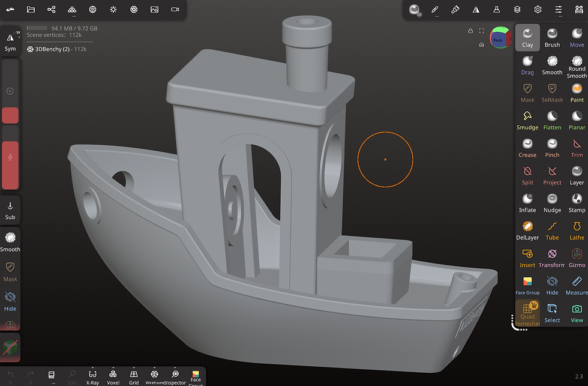The image size is (588, 386).
Task: Click the brush radius slider
Action: pos(10,91)
